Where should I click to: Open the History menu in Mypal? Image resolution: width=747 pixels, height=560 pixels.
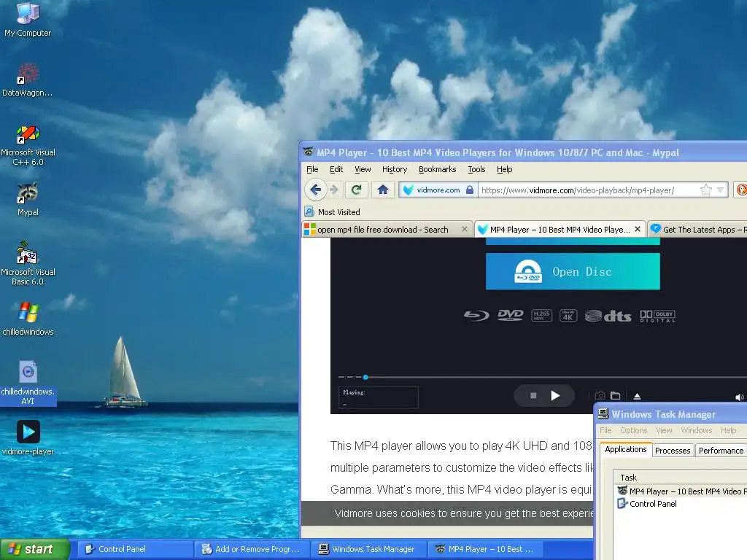[x=395, y=169]
